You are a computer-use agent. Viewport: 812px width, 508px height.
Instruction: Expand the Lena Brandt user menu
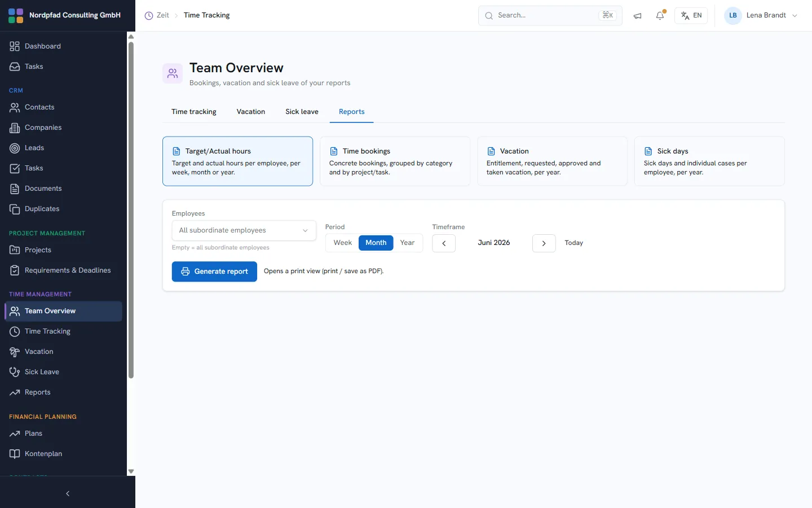point(761,15)
